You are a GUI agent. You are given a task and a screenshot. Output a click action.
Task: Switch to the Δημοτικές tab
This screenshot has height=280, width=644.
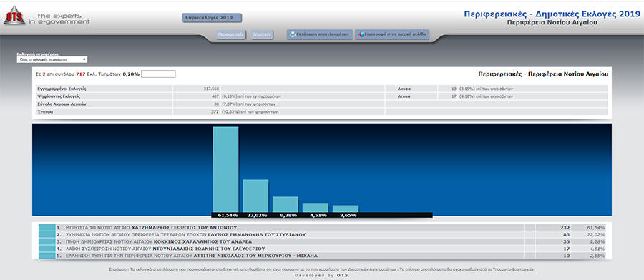[x=262, y=35]
